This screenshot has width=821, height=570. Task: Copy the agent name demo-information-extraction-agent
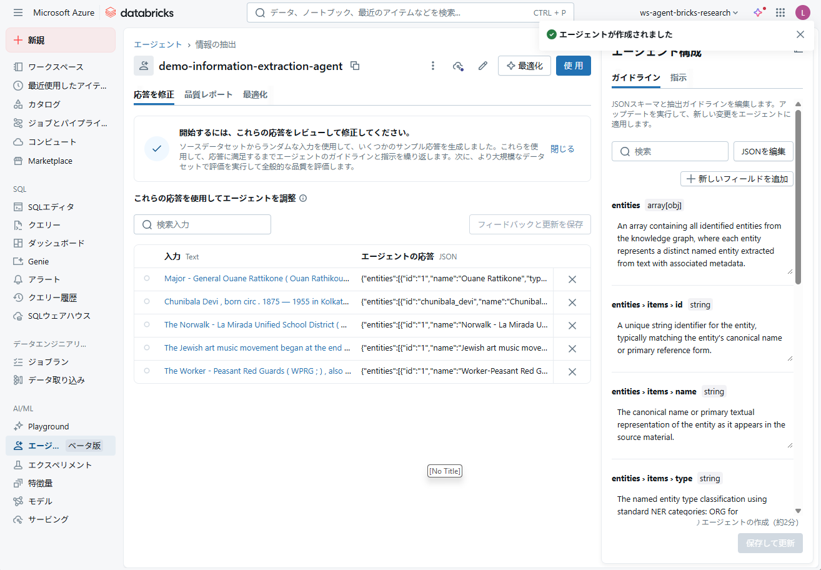[x=355, y=66]
